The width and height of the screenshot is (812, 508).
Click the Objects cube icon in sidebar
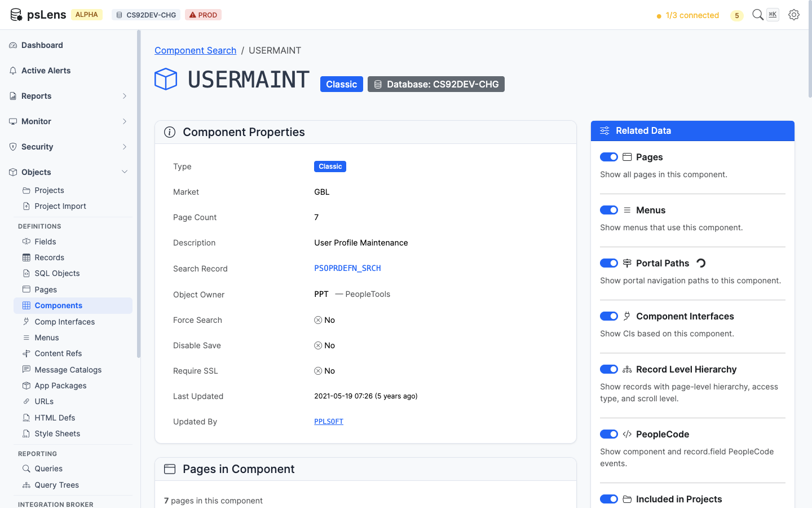click(13, 172)
